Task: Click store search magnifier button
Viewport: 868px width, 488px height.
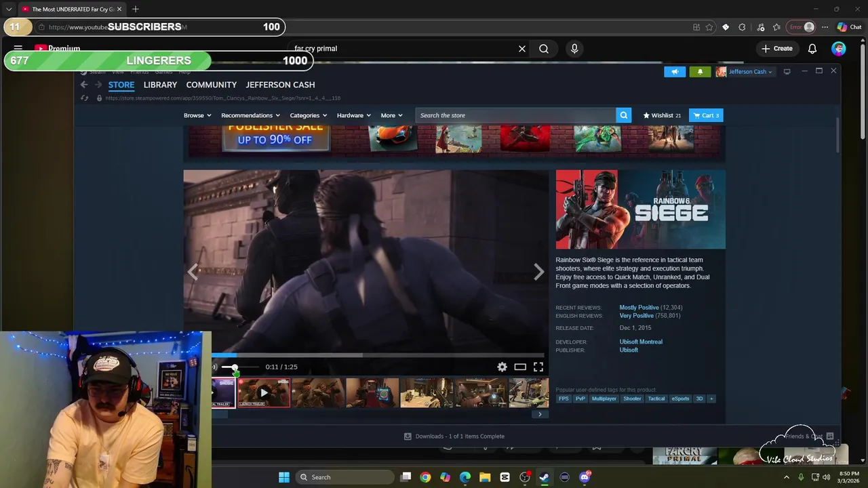Action: pyautogui.click(x=624, y=115)
